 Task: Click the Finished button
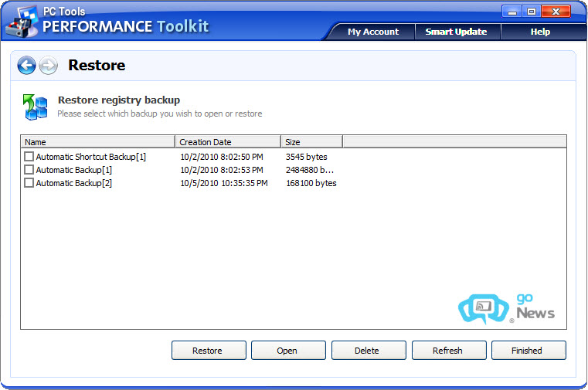click(529, 351)
